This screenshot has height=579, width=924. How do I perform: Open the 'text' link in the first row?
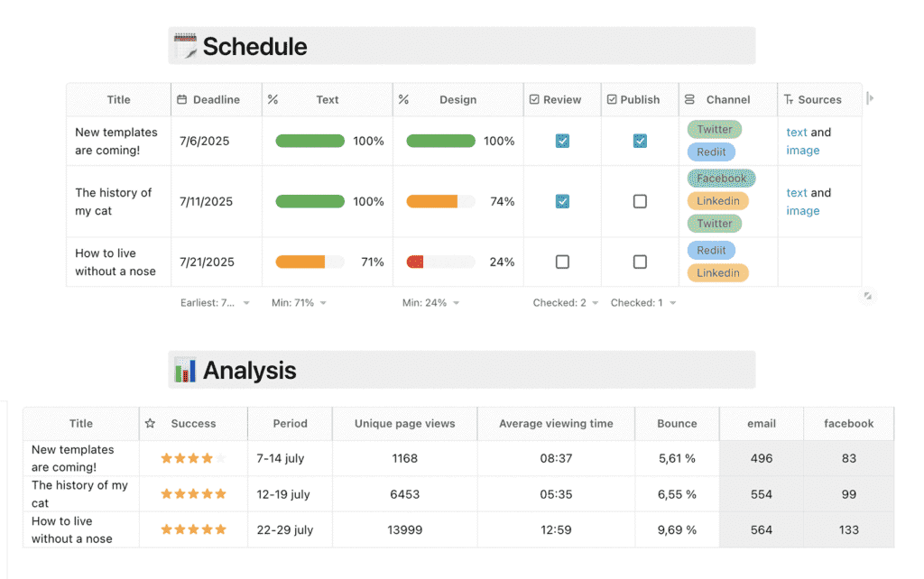point(797,132)
